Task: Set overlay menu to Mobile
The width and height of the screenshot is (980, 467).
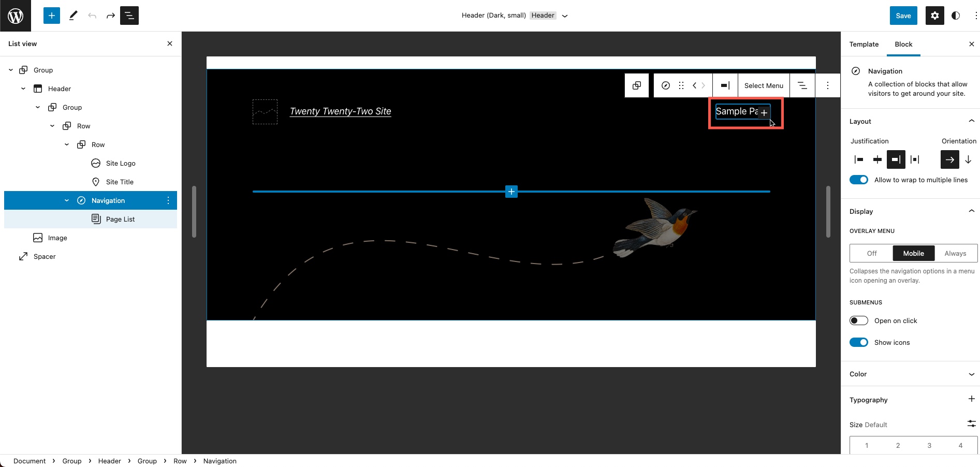Action: (914, 253)
